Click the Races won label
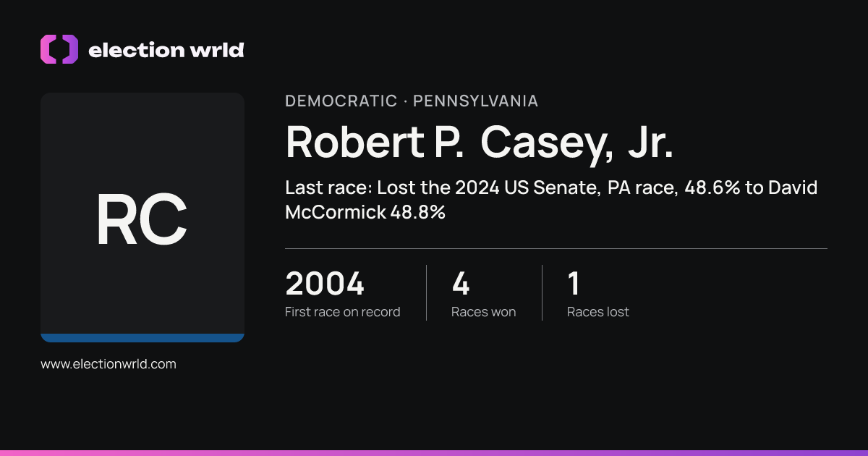Screen dimensions: 868x456 coord(484,312)
